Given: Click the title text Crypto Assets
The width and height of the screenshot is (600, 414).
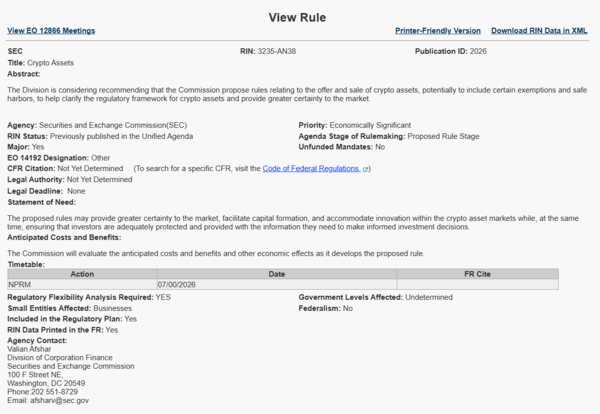Looking at the screenshot, I should [x=51, y=63].
